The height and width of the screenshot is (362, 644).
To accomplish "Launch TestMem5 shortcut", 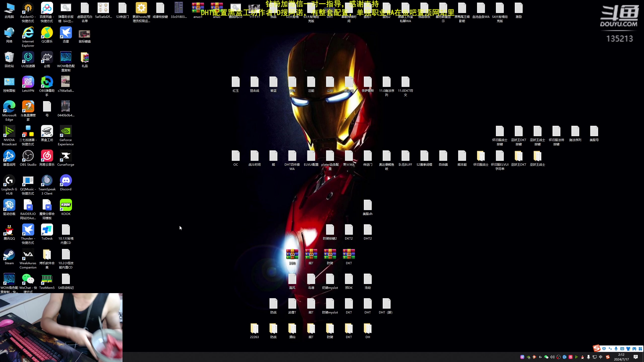I will coord(47,282).
